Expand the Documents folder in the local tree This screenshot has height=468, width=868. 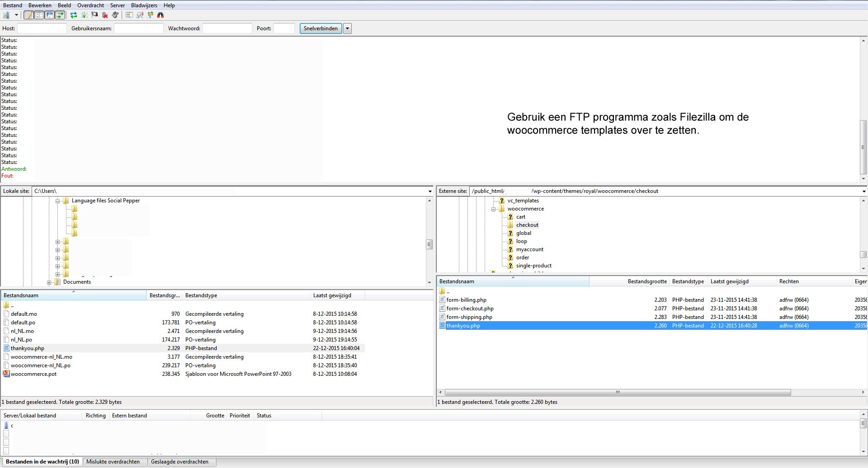point(49,282)
